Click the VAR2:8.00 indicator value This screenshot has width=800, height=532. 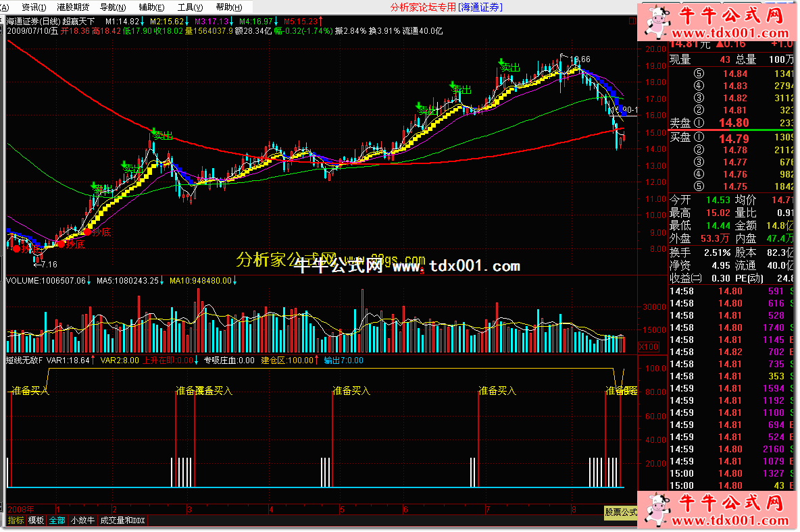120,361
